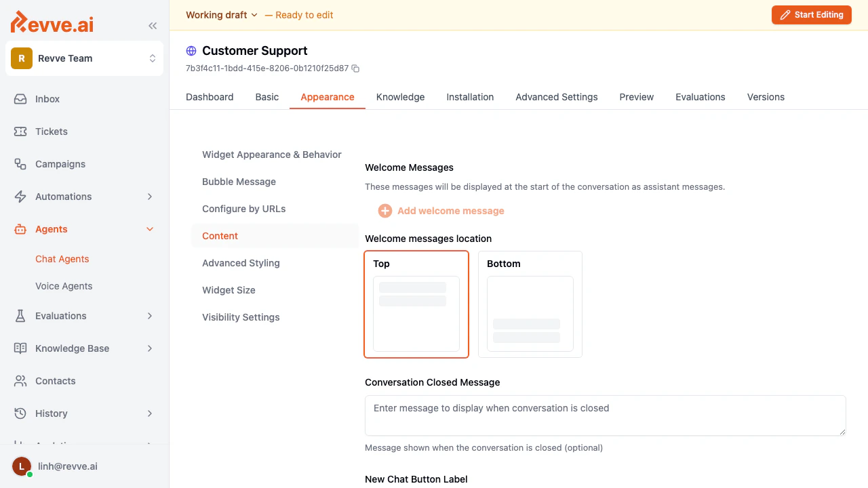Click the Automations lightning icon
This screenshot has height=488, width=868.
point(20,197)
